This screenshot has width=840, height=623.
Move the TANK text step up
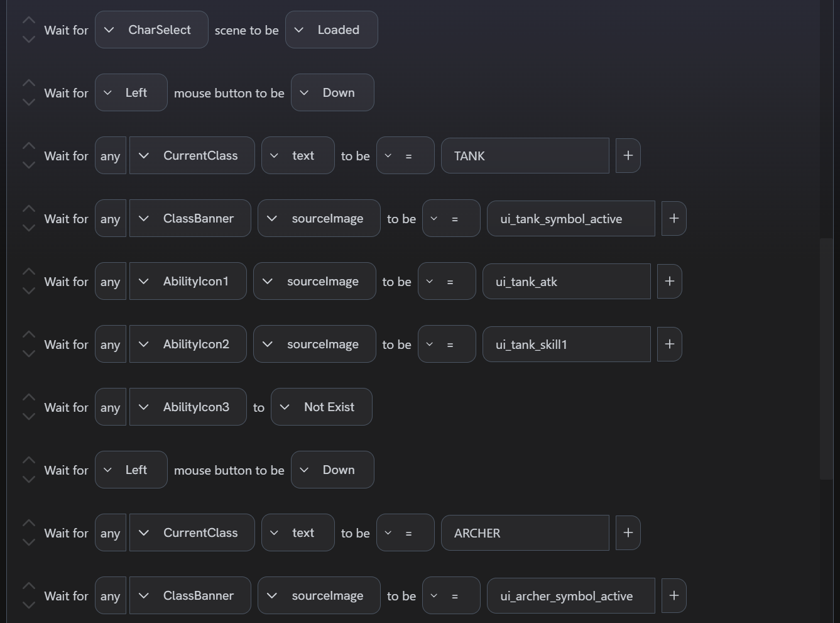coord(28,146)
